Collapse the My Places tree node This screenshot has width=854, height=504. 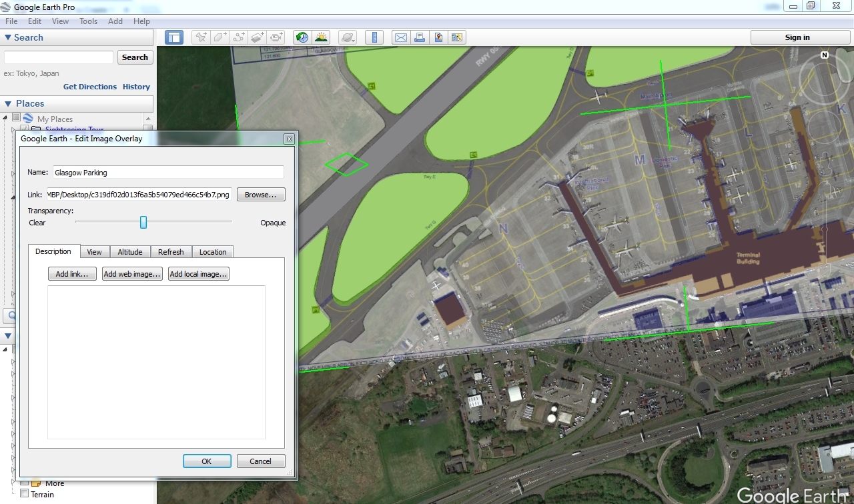5,118
